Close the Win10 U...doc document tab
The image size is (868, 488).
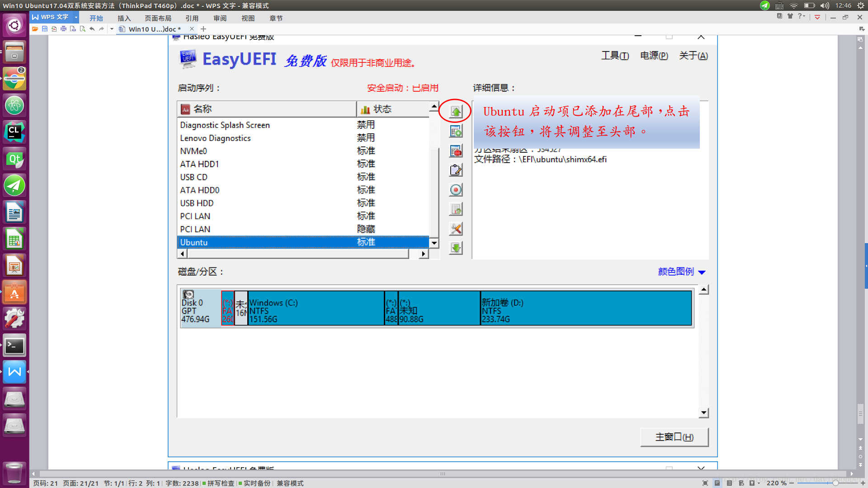tap(192, 29)
